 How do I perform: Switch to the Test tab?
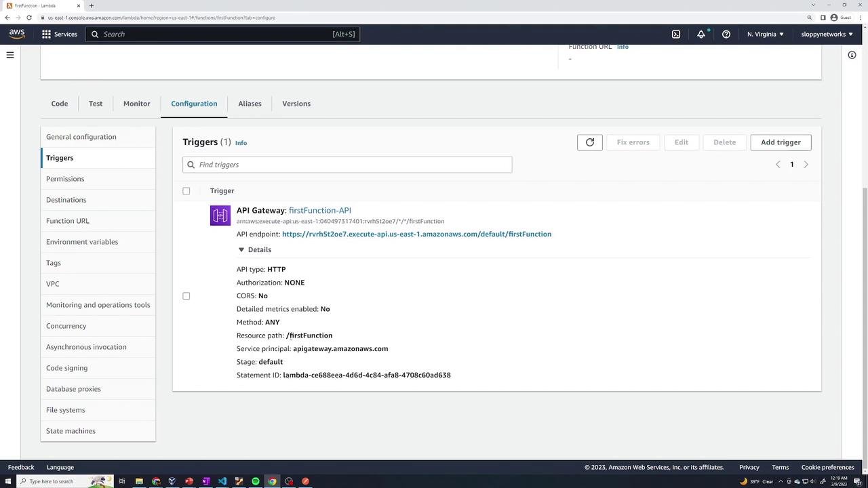96,104
